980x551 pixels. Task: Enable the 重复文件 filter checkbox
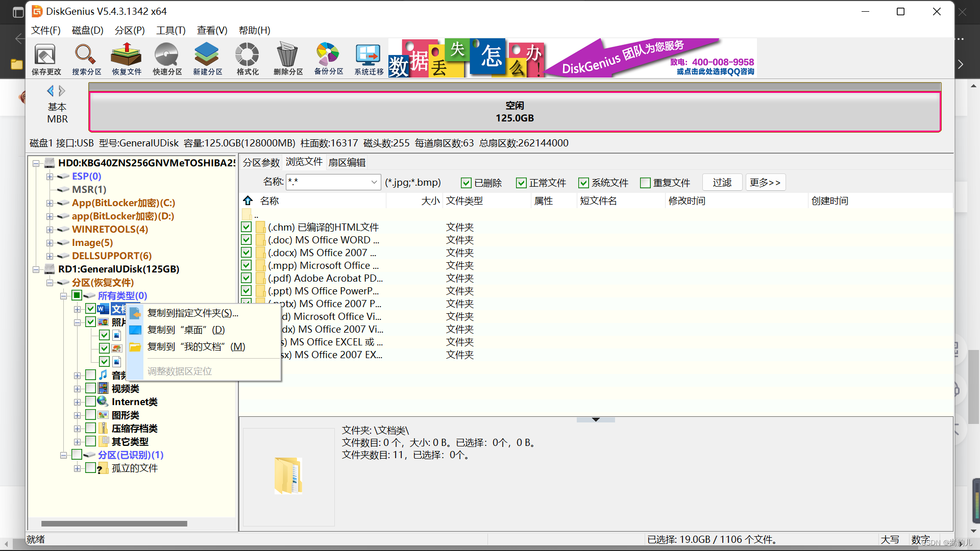[x=646, y=183]
